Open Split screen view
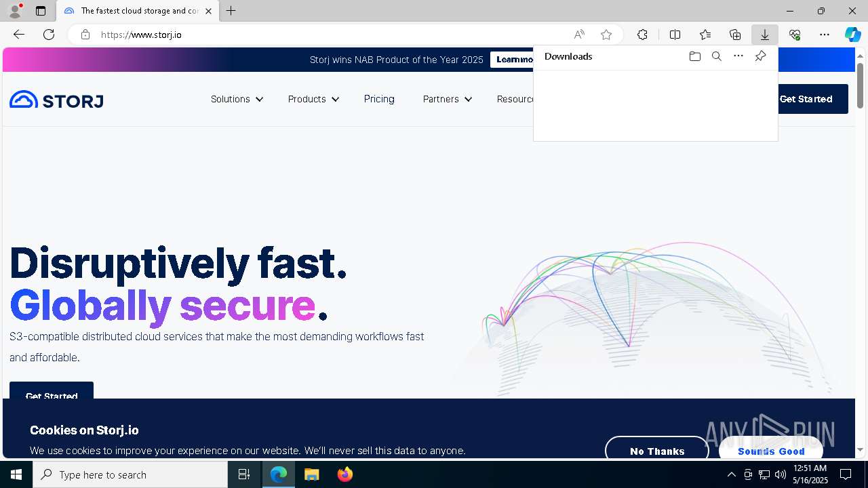Screen dimensions: 868x488 point(675,35)
